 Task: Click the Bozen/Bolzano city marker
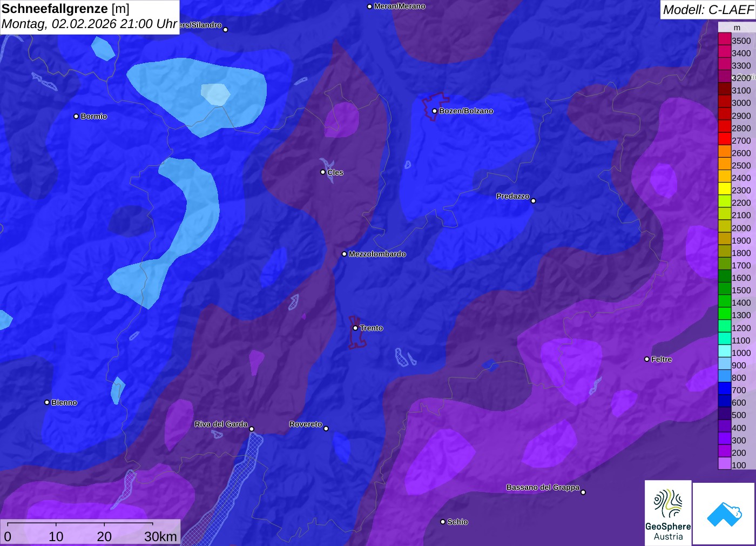coord(435,111)
